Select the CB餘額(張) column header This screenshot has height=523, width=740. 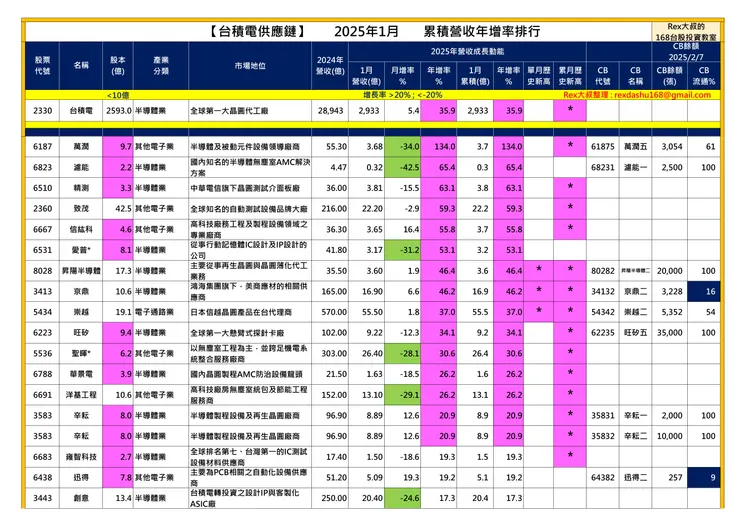[669, 76]
